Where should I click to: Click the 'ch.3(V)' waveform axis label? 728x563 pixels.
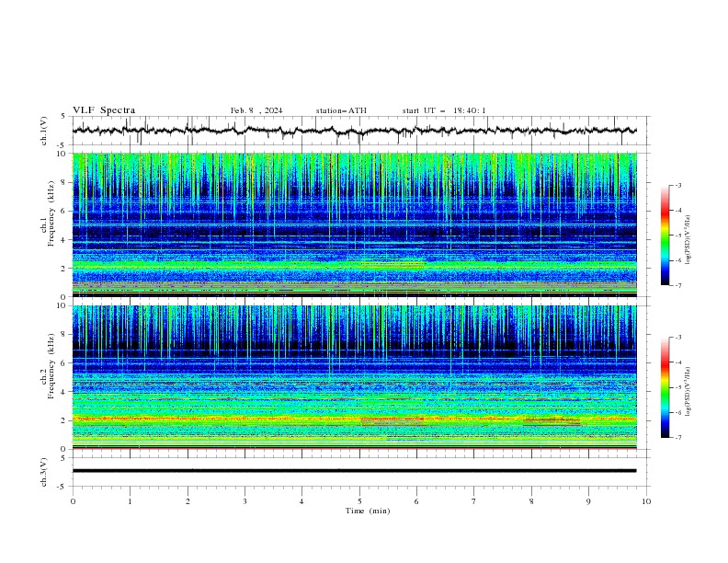43,472
